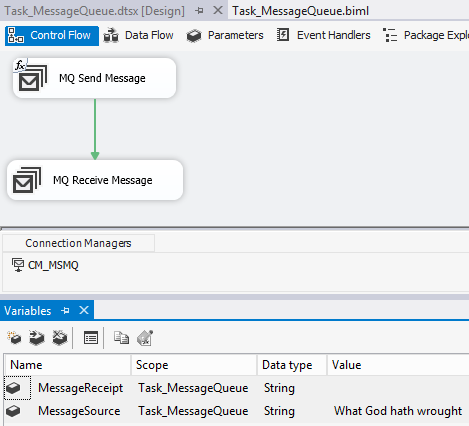This screenshot has width=469, height=426.
Task: Switch to Task_MessageQueue.biml document tab
Action: tap(300, 11)
